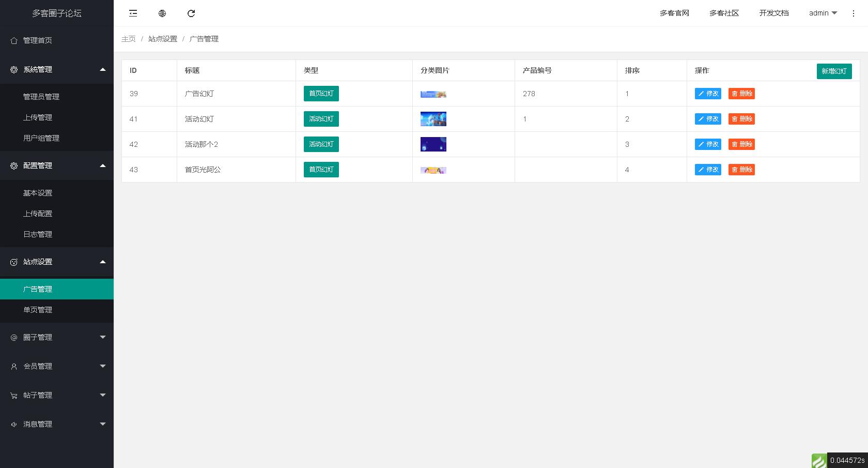Click the 新增幻灯 button
The width and height of the screenshot is (868, 468).
[834, 71]
